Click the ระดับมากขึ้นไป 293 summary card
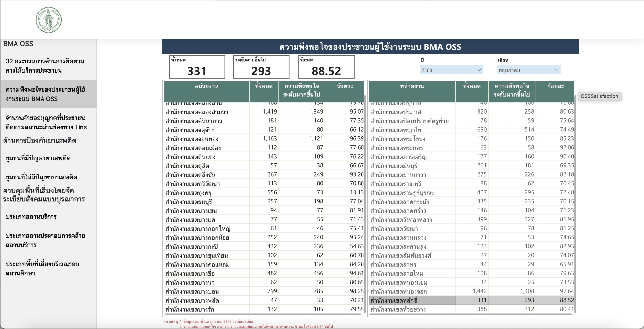This screenshot has height=329, width=644. pyautogui.click(x=261, y=67)
